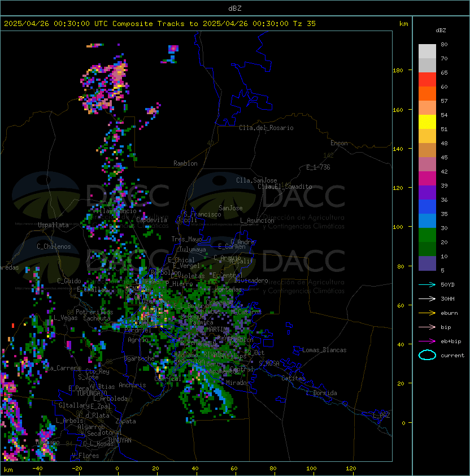Click the Uspallata map label
Screen dimensions: 470x476
tap(53, 225)
